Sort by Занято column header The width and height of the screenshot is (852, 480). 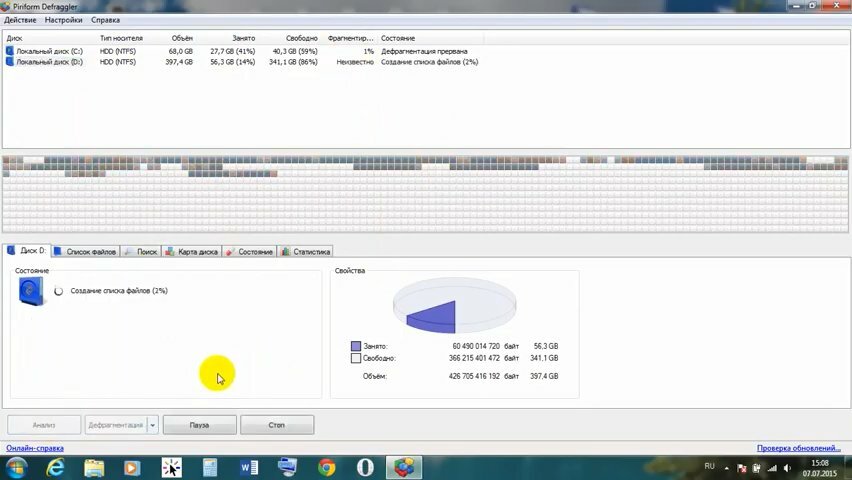pos(243,38)
